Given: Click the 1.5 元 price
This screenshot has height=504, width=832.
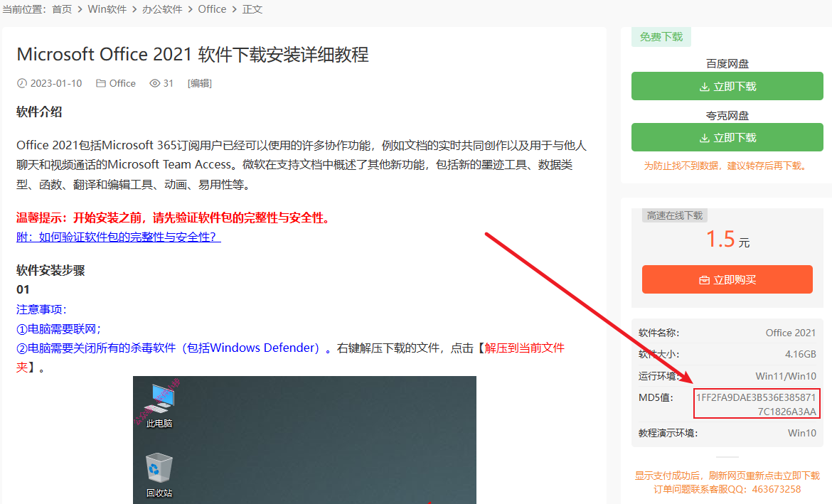Looking at the screenshot, I should (727, 240).
